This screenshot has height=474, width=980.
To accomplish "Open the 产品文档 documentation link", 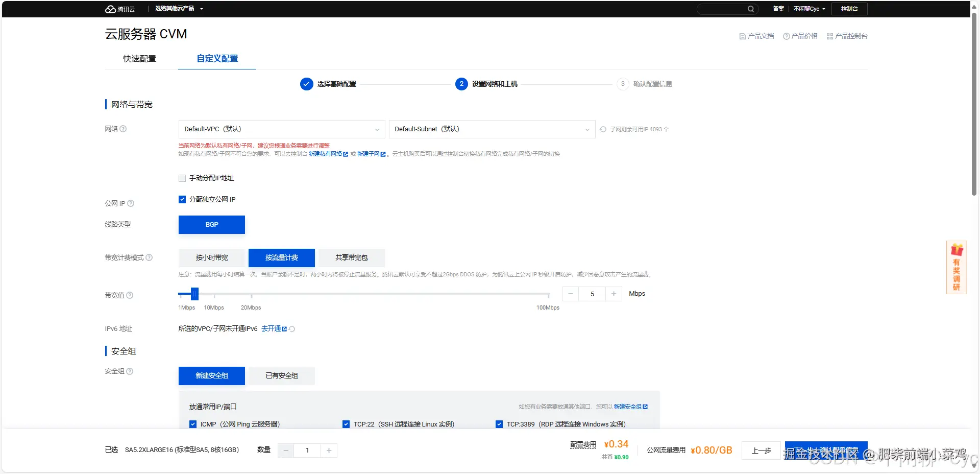I will pyautogui.click(x=756, y=36).
